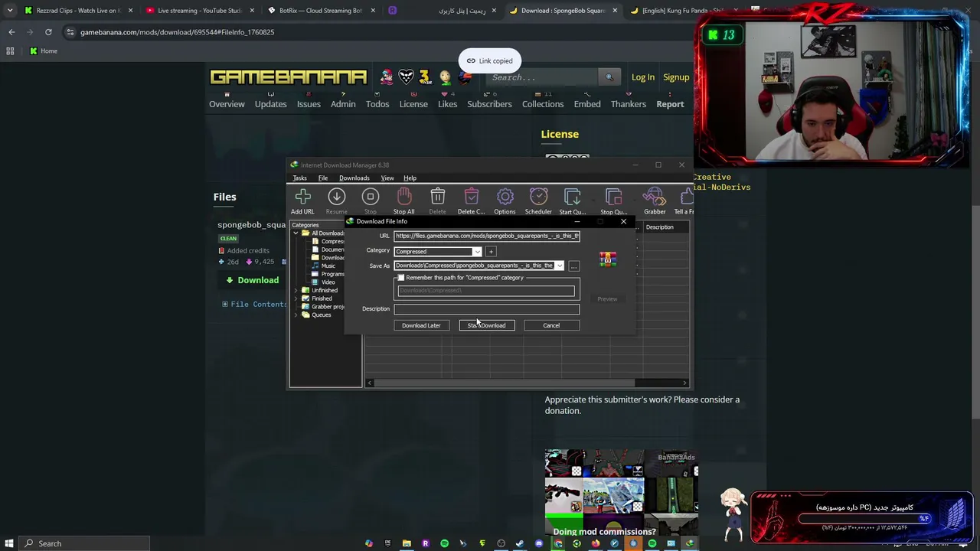The image size is (980, 551).
Task: Click Signup link on GameBanana
Action: [x=676, y=77]
